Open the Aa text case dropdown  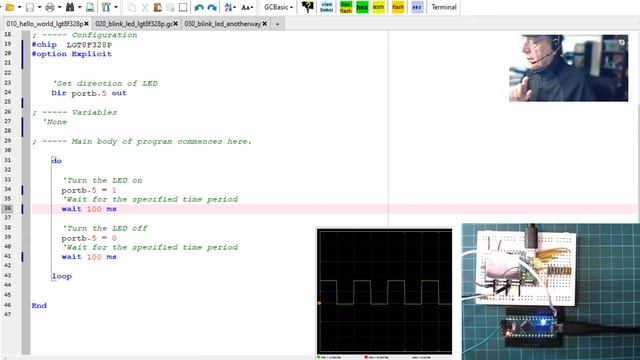tap(247, 7)
